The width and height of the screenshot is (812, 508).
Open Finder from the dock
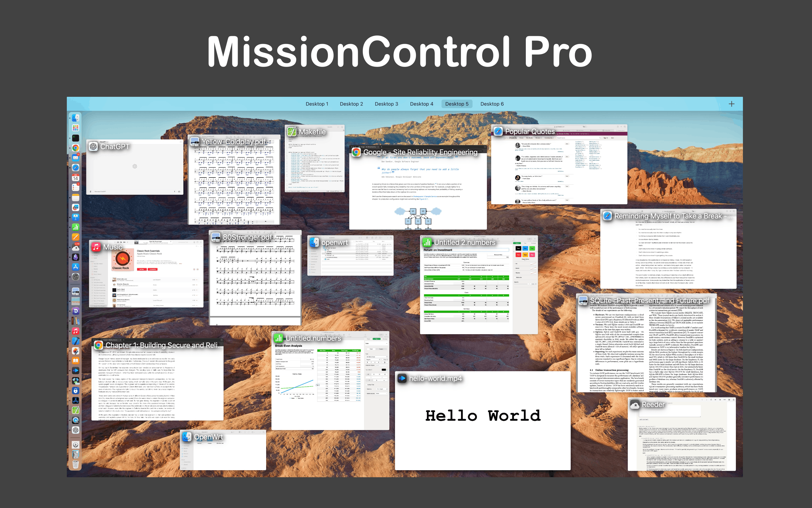point(76,118)
